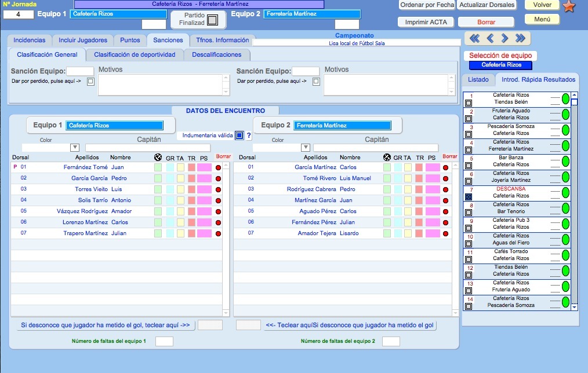Viewport: 588px width, 373px height.
Task: Click the orange star favorite icon
Action: click(x=569, y=6)
